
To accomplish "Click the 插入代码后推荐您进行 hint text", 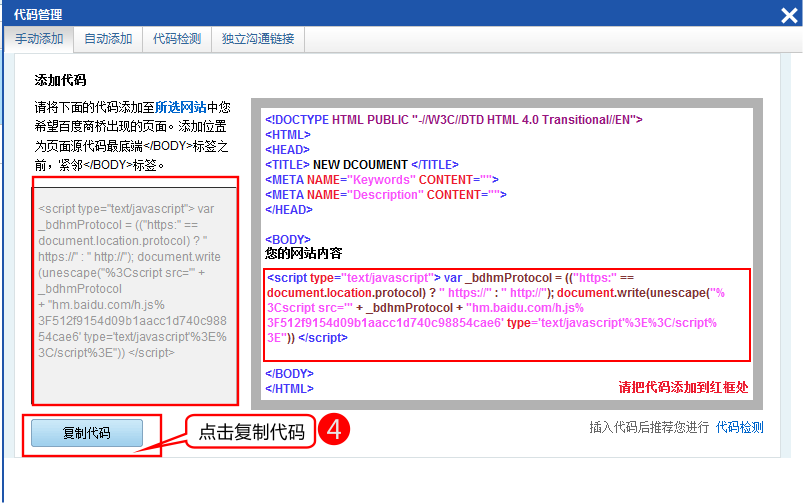I will (x=648, y=427).
